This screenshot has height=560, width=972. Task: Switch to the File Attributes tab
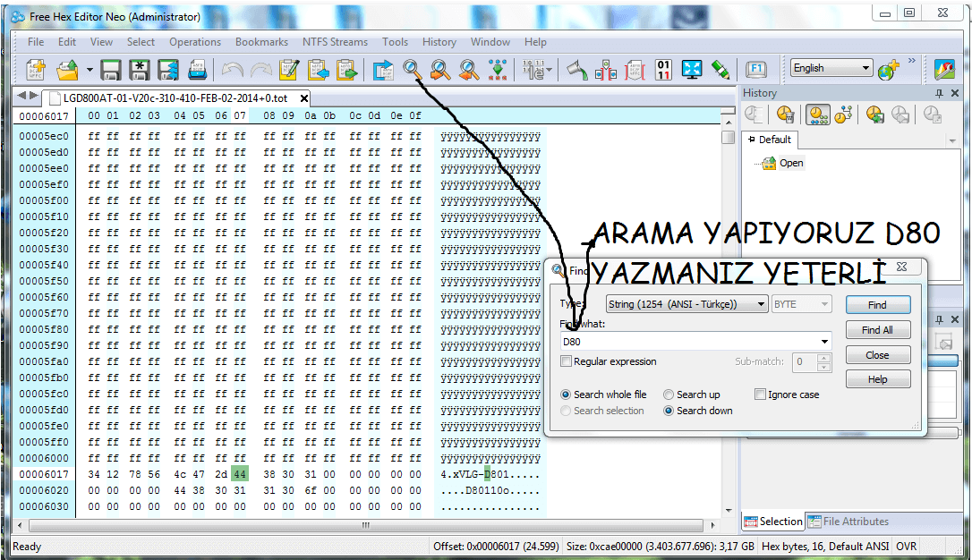848,522
